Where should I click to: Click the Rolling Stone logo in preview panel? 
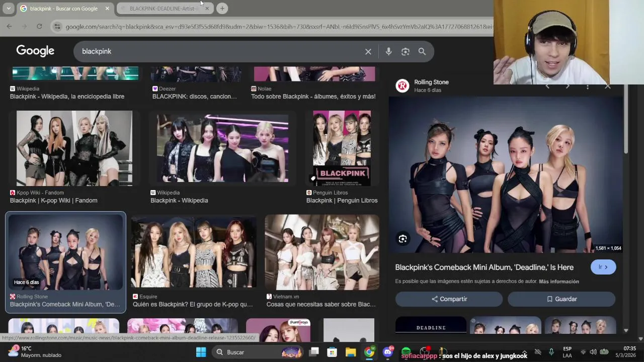[x=403, y=86]
